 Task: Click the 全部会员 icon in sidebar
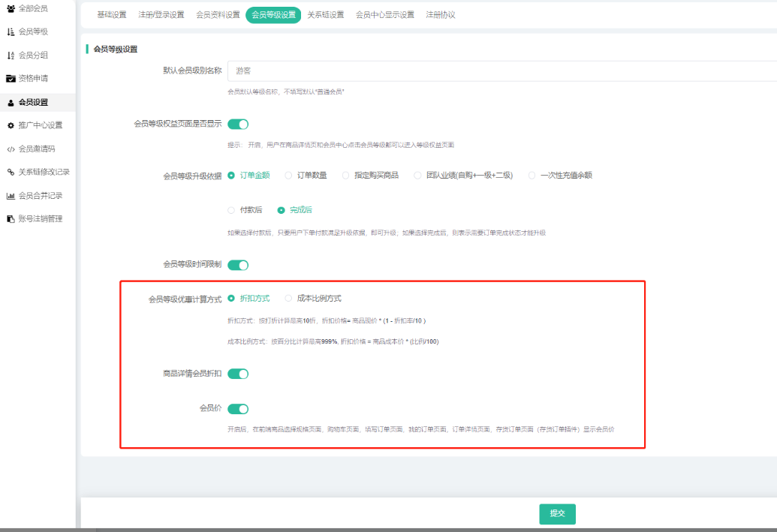(11, 8)
